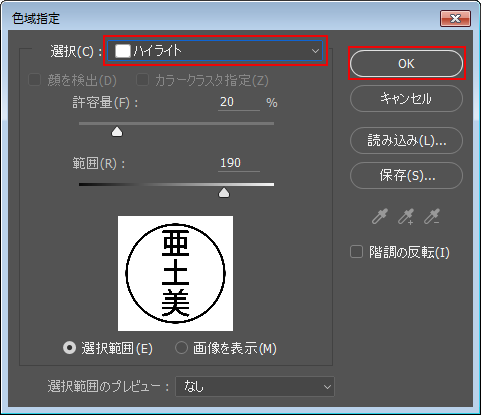Toggle the カラークラスタ指定 checkbox

coord(143,80)
